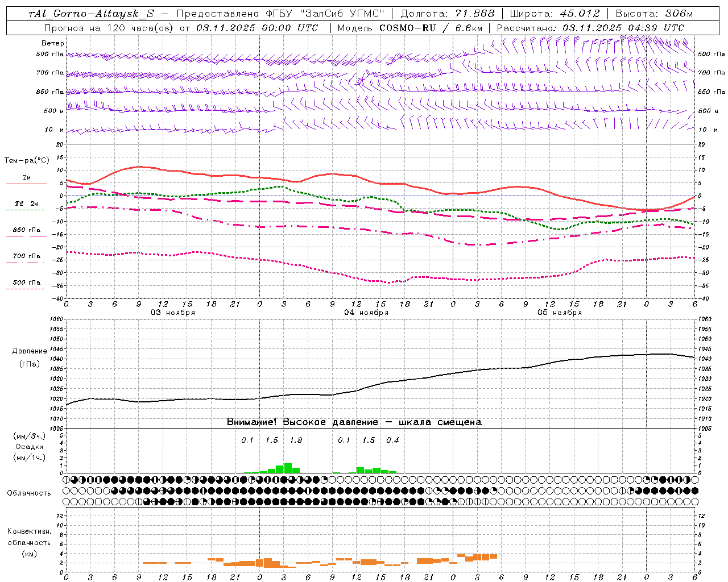Click the forecast start 03.11.2025 00:00 UTC
The image size is (728, 582).
coord(257,28)
